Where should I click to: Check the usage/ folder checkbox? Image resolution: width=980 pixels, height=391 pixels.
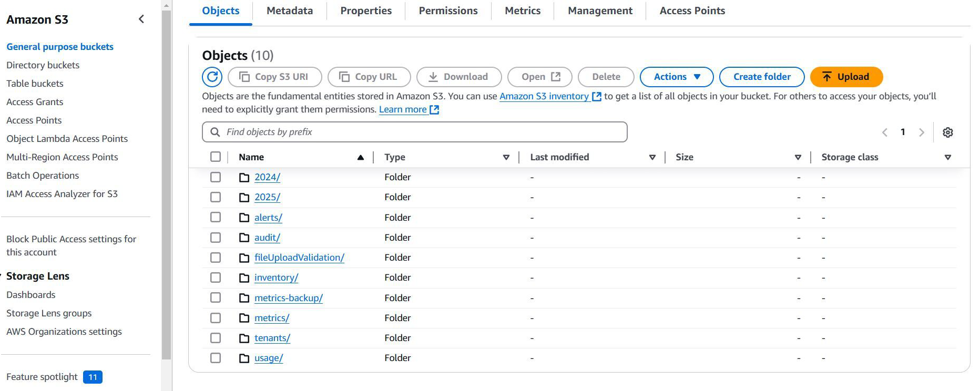pyautogui.click(x=216, y=358)
